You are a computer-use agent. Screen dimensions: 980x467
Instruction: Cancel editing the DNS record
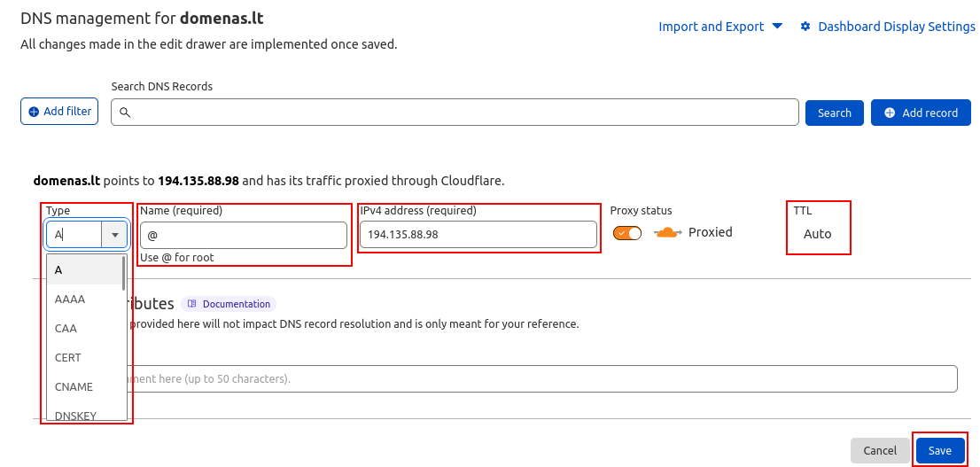(x=879, y=450)
